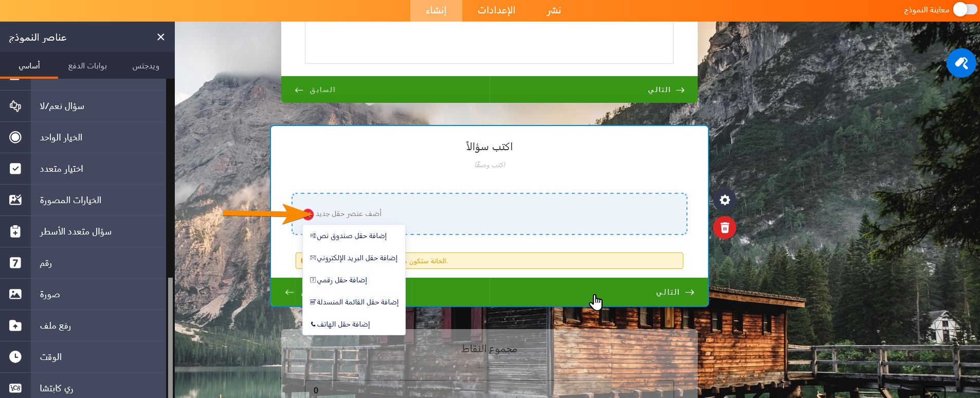Delete the question with trash icon
This screenshot has height=398, width=980.
click(724, 227)
